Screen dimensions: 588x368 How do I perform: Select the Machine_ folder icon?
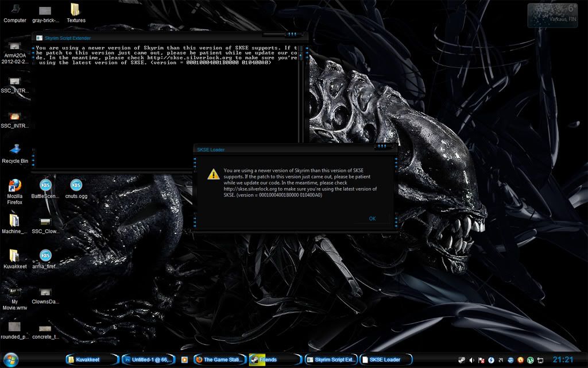coord(14,224)
